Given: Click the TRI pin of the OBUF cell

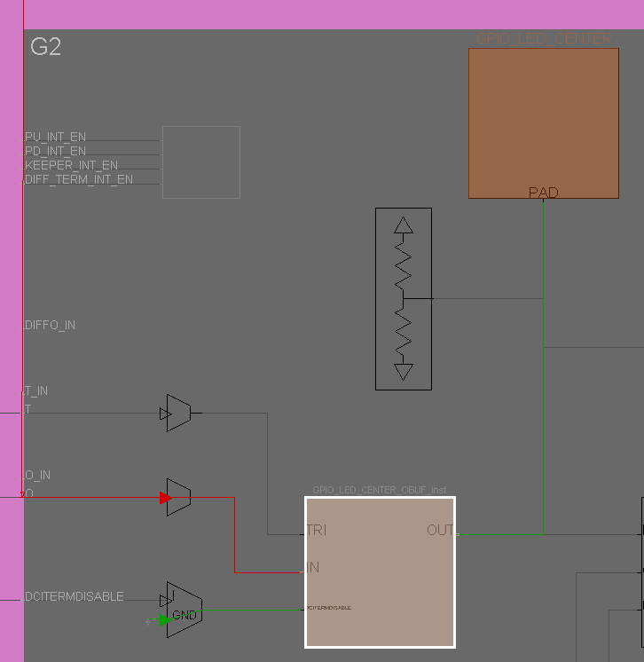Looking at the screenshot, I should pyautogui.click(x=317, y=531).
